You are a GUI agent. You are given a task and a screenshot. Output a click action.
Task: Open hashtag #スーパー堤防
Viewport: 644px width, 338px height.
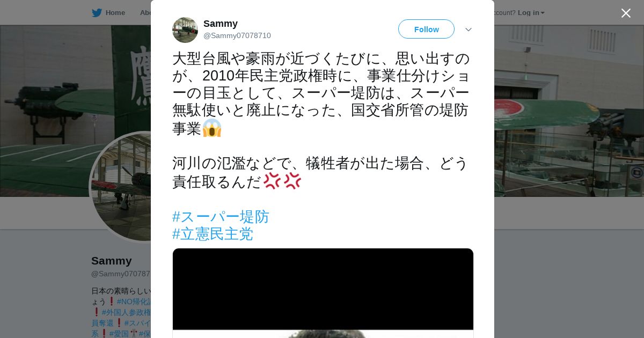(221, 217)
